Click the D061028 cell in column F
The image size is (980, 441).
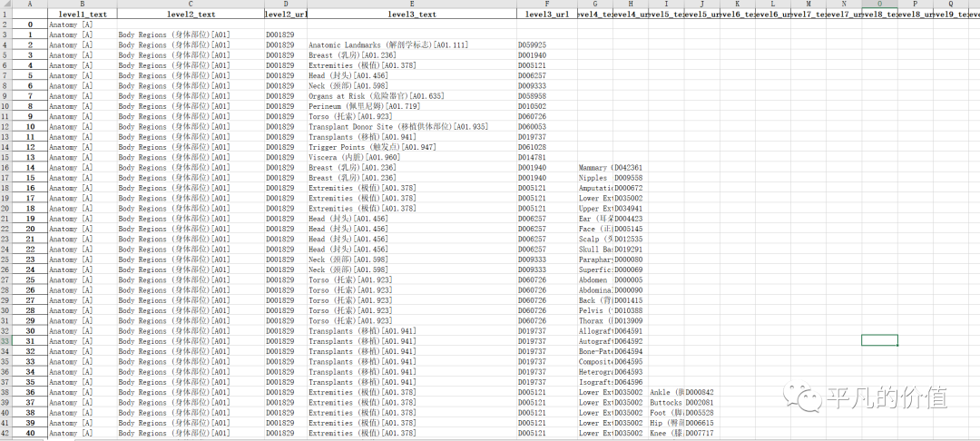[533, 147]
